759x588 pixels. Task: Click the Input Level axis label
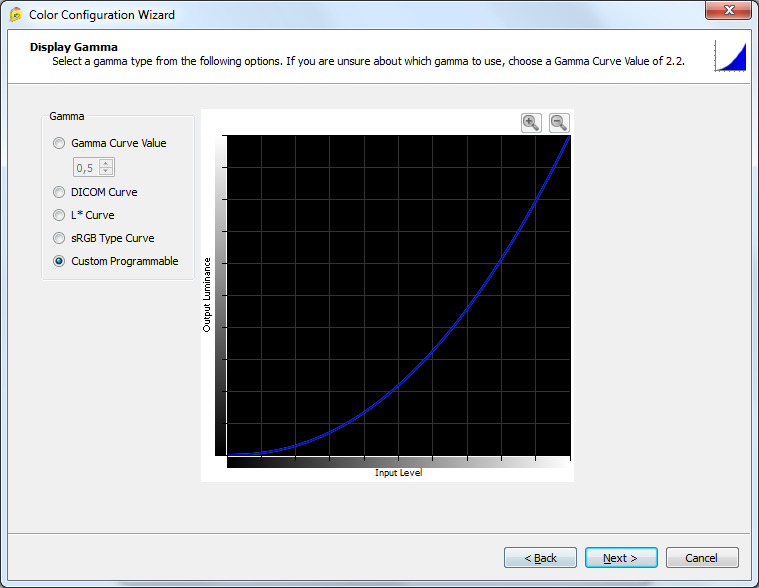point(398,473)
